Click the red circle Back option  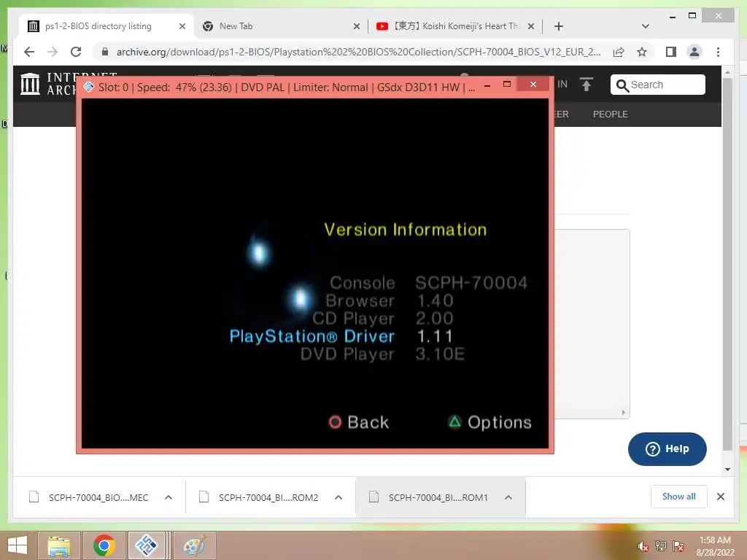359,422
